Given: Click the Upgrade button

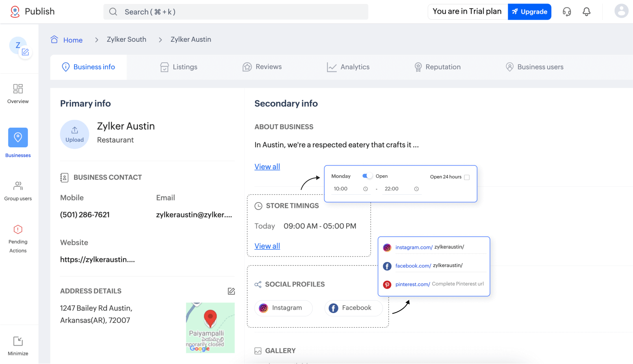Looking at the screenshot, I should pyautogui.click(x=529, y=12).
